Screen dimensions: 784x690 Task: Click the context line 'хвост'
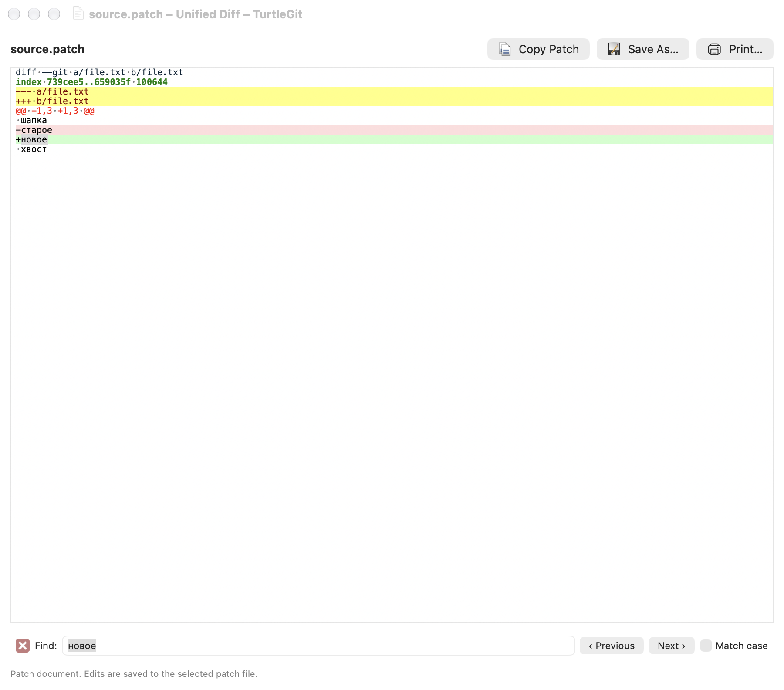point(31,149)
